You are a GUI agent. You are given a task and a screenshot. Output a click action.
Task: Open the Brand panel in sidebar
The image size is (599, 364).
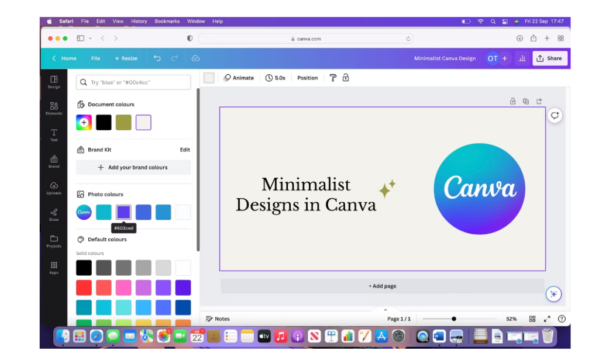tap(54, 161)
